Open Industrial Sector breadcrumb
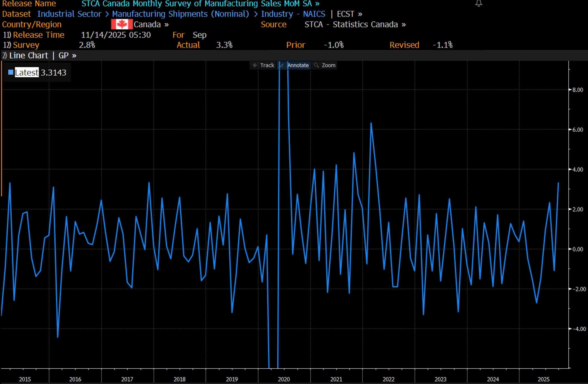588x384 pixels. 69,14
